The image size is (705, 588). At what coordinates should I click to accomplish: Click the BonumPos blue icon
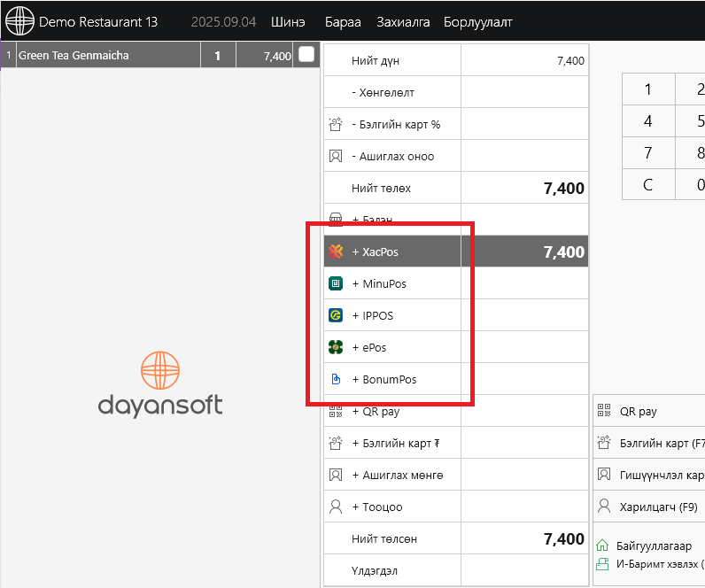336,379
